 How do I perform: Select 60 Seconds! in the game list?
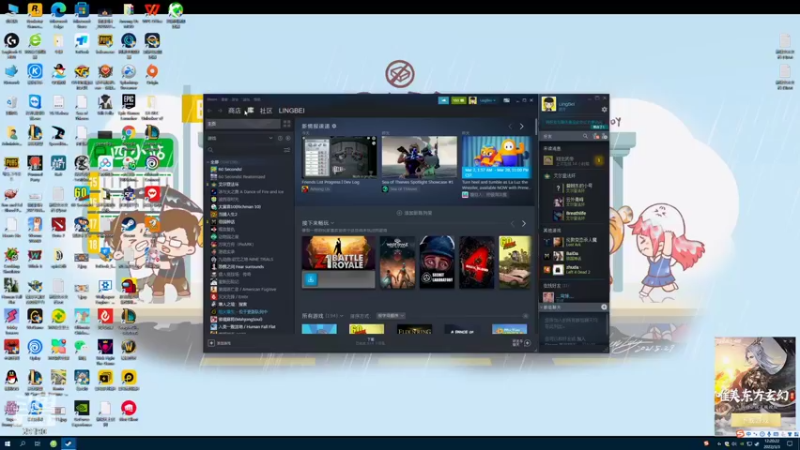coord(230,169)
